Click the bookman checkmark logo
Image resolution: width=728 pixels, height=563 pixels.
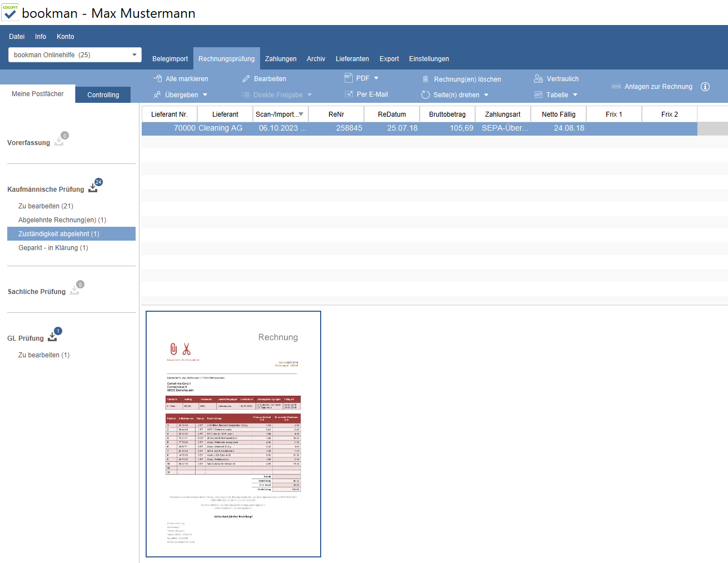[x=10, y=12]
